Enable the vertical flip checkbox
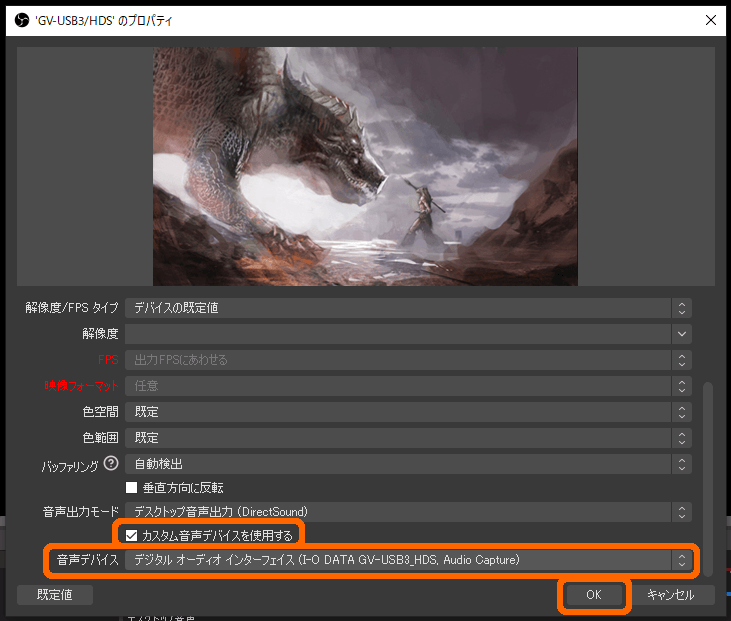The image size is (731, 621). [x=131, y=488]
